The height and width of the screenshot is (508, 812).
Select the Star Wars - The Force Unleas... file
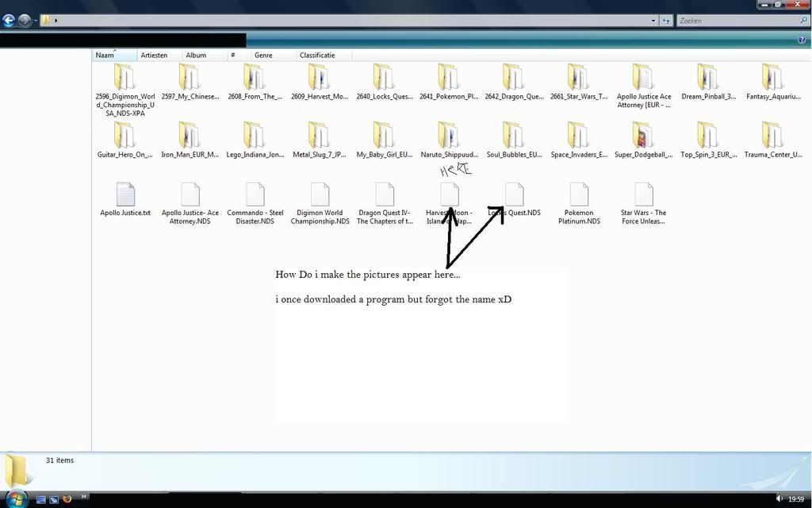pyautogui.click(x=643, y=203)
